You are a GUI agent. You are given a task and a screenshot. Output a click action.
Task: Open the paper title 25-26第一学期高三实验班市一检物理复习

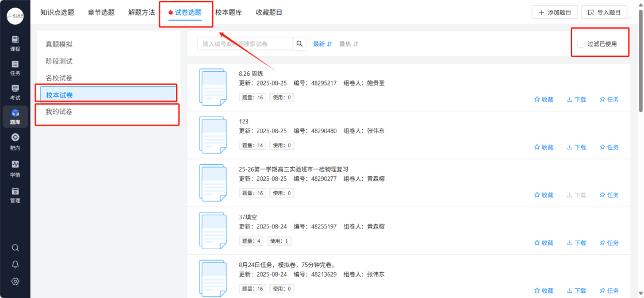294,169
